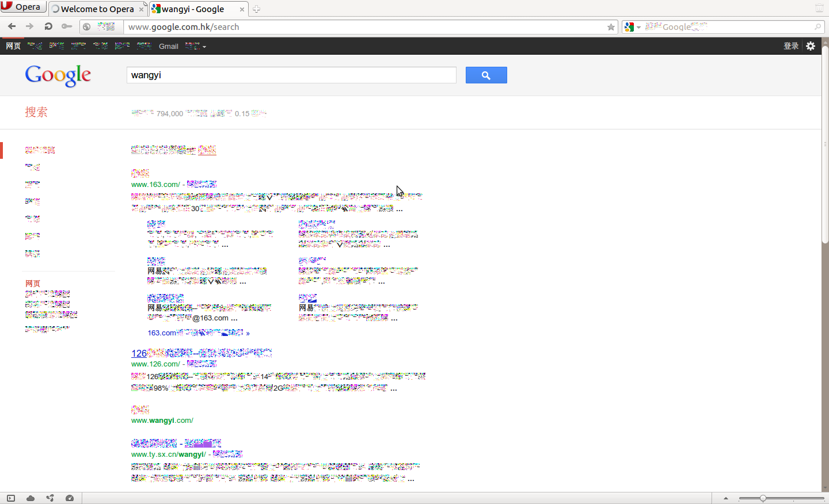Open Gmail from the Google bar
829x504 pixels.
(169, 46)
